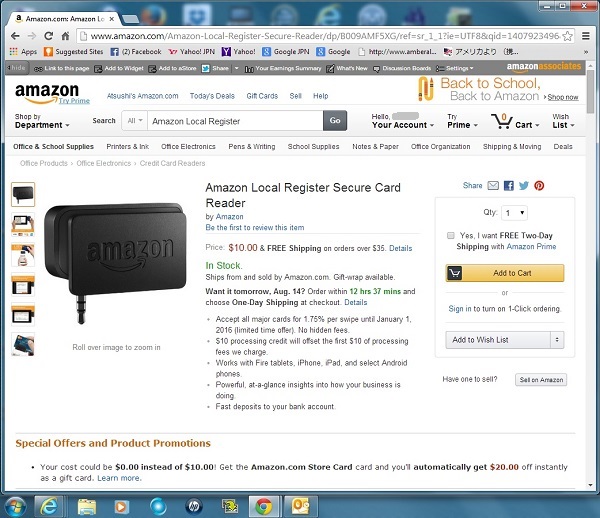The width and height of the screenshot is (600, 518).
Task: Share product via Facebook icon
Action: pyautogui.click(x=509, y=186)
